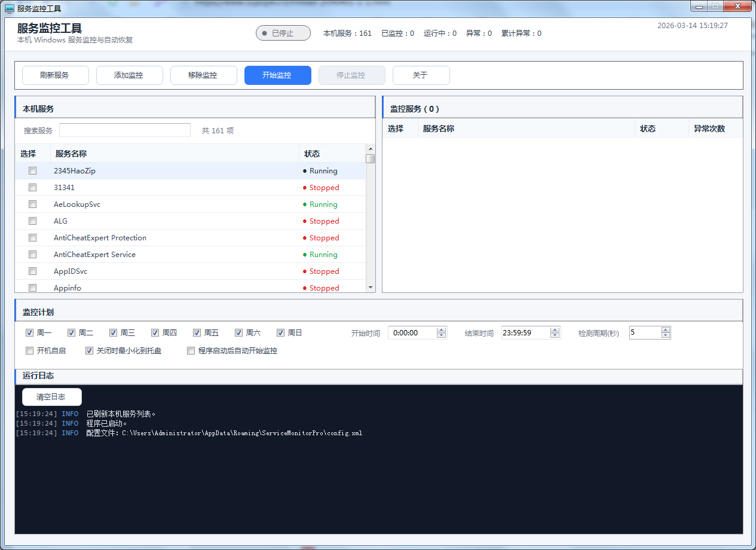Click the 搜索服务 input field

pos(124,130)
